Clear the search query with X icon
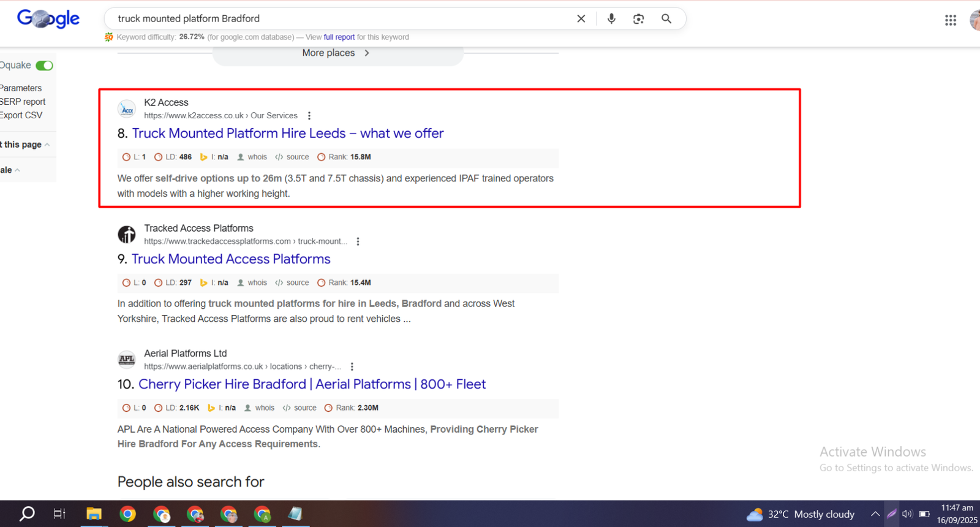 coord(581,19)
